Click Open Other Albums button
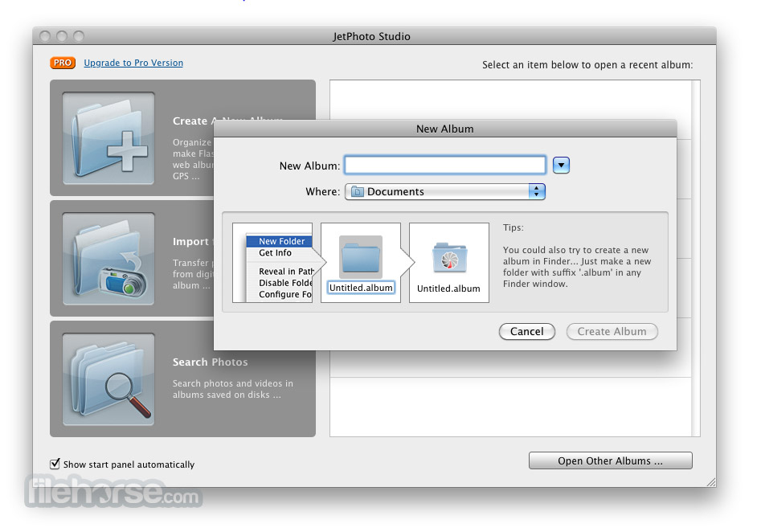The width and height of the screenshot is (757, 532). 610,460
